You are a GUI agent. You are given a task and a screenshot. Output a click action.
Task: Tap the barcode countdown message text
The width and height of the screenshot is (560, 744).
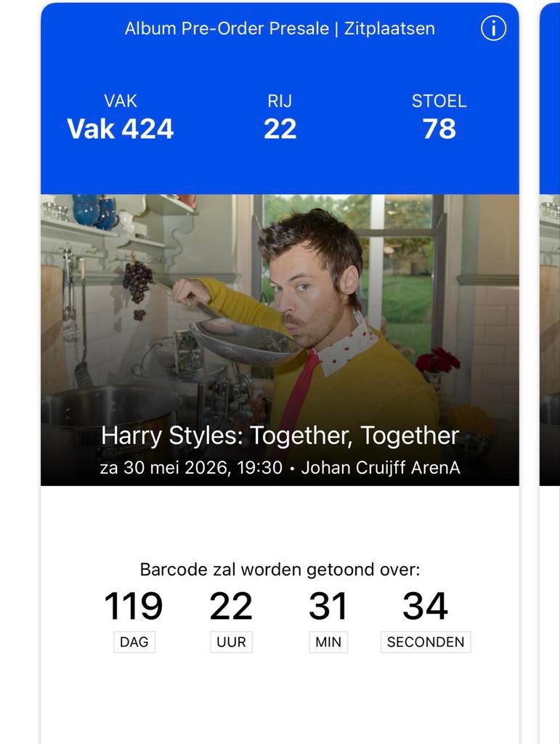(x=282, y=570)
